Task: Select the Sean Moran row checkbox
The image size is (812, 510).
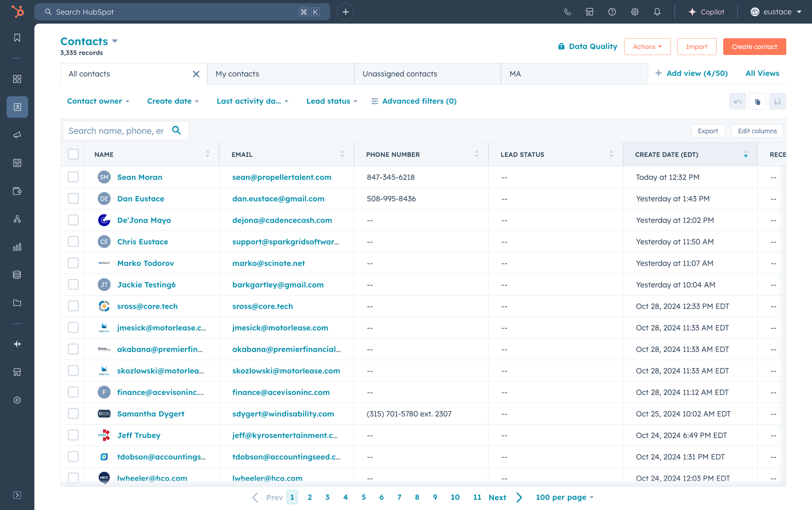Action: (73, 177)
